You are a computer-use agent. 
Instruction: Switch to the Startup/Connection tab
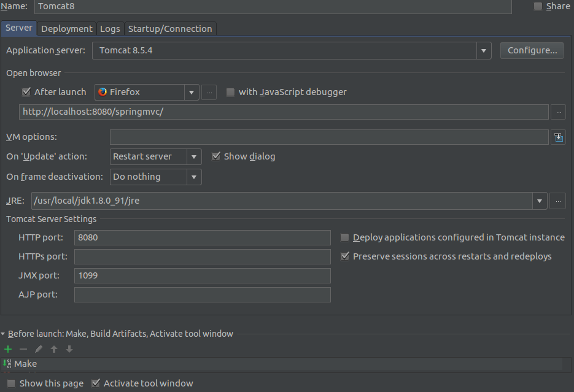(x=170, y=29)
